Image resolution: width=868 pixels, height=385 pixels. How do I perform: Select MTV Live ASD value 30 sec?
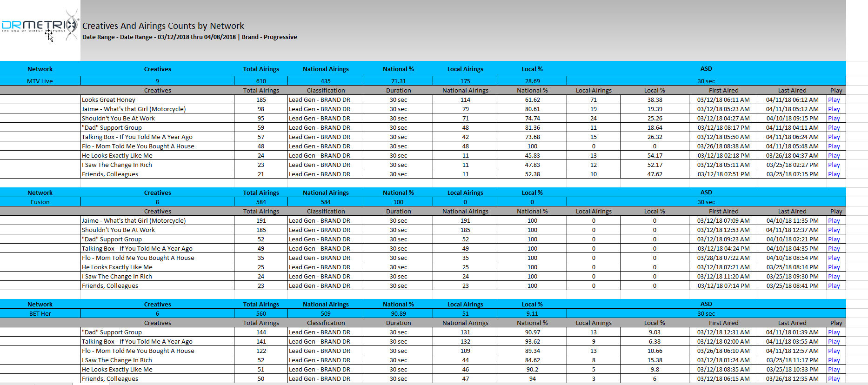[x=706, y=81]
